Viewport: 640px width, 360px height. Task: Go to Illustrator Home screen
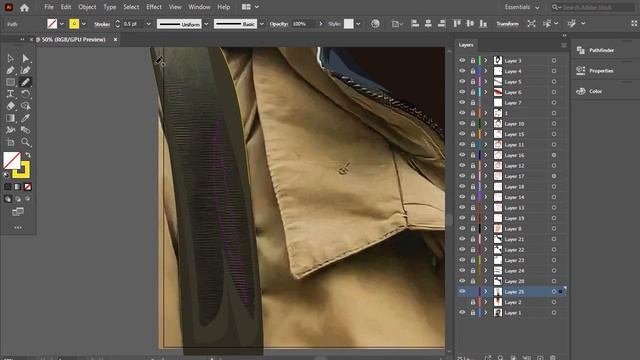[24, 7]
